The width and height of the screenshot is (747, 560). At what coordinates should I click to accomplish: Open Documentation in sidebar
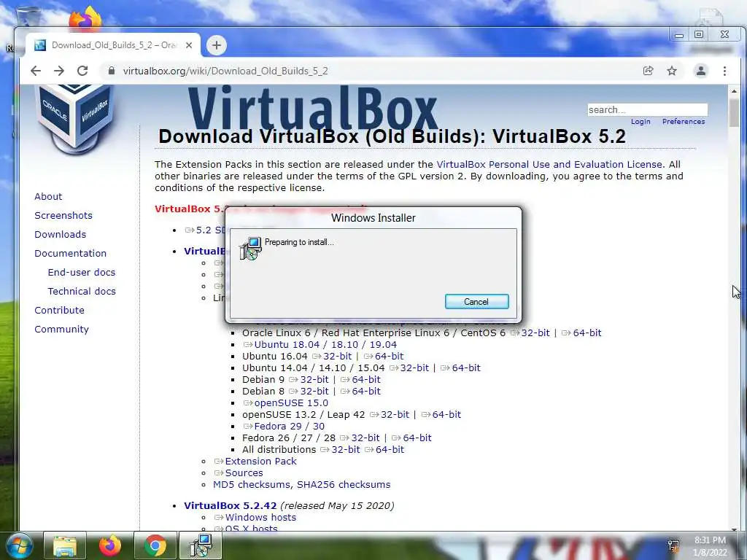click(x=71, y=253)
